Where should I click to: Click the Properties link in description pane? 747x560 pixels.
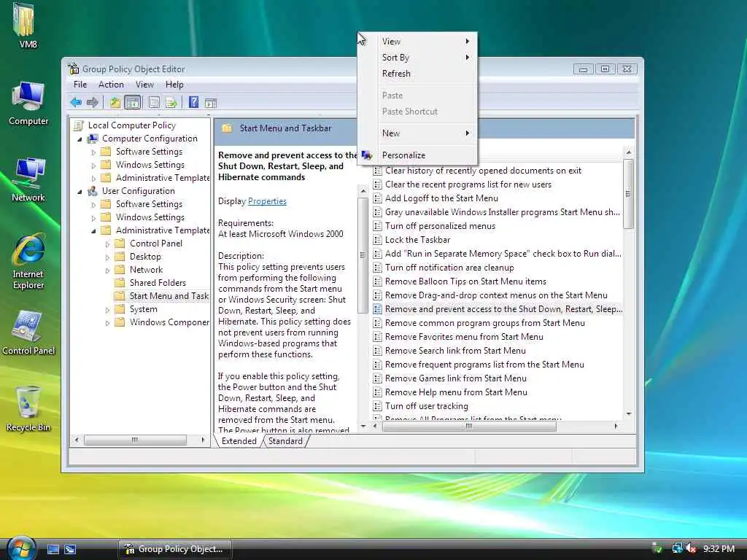pos(267,201)
